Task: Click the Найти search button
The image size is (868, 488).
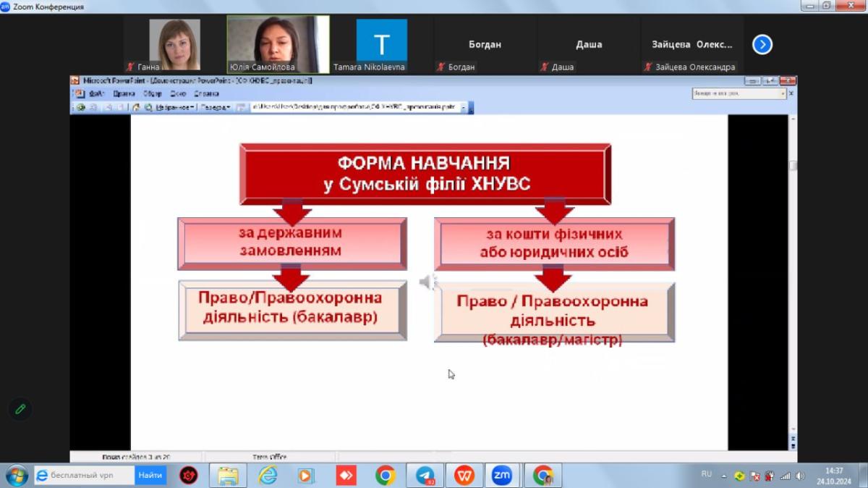Action: pyautogui.click(x=150, y=475)
